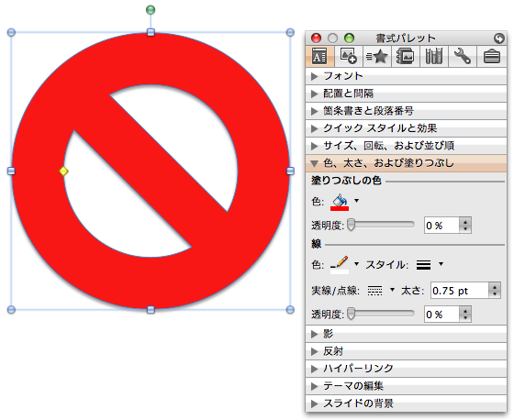514x420 pixels.
Task: Expand the 影 section
Action: (x=406, y=334)
